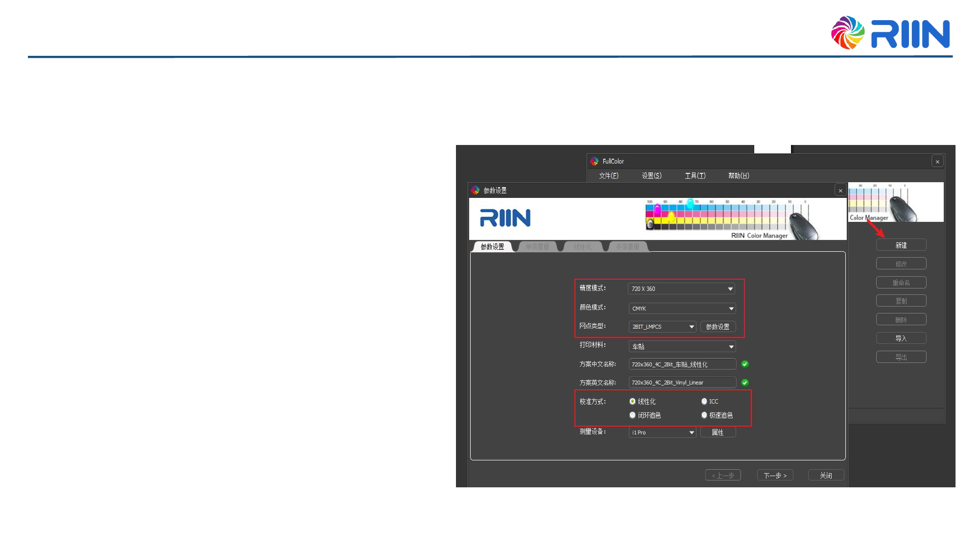
Task: Select the ICC calibration radio button
Action: pyautogui.click(x=704, y=401)
